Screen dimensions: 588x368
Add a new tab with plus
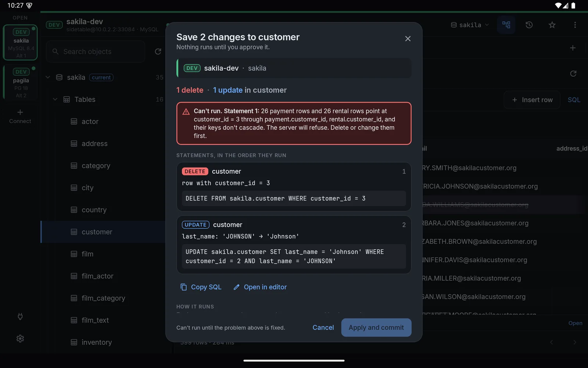tap(573, 48)
